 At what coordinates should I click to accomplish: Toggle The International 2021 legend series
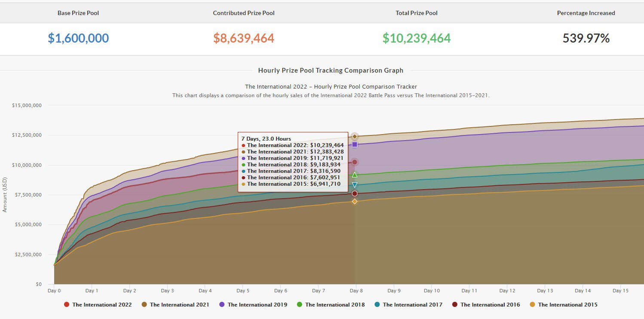175,304
